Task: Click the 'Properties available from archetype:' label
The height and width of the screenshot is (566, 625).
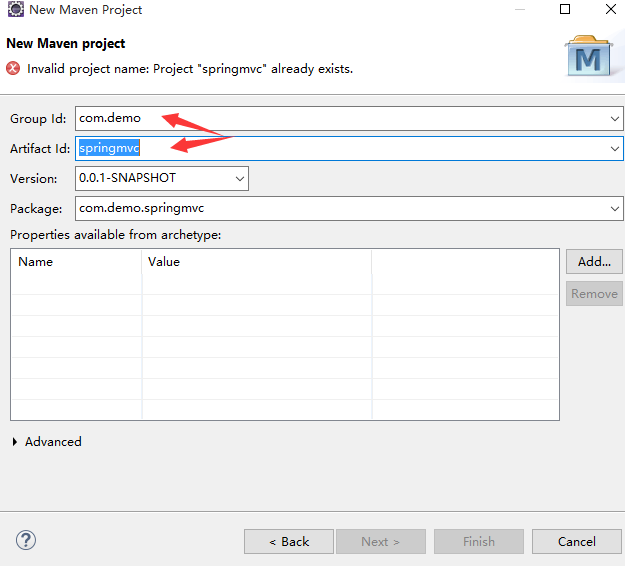Action: (x=116, y=235)
